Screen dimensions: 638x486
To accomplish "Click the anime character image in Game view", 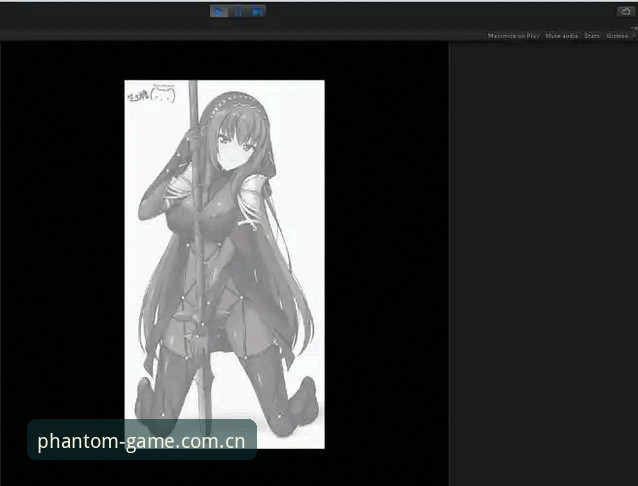I will [x=225, y=264].
